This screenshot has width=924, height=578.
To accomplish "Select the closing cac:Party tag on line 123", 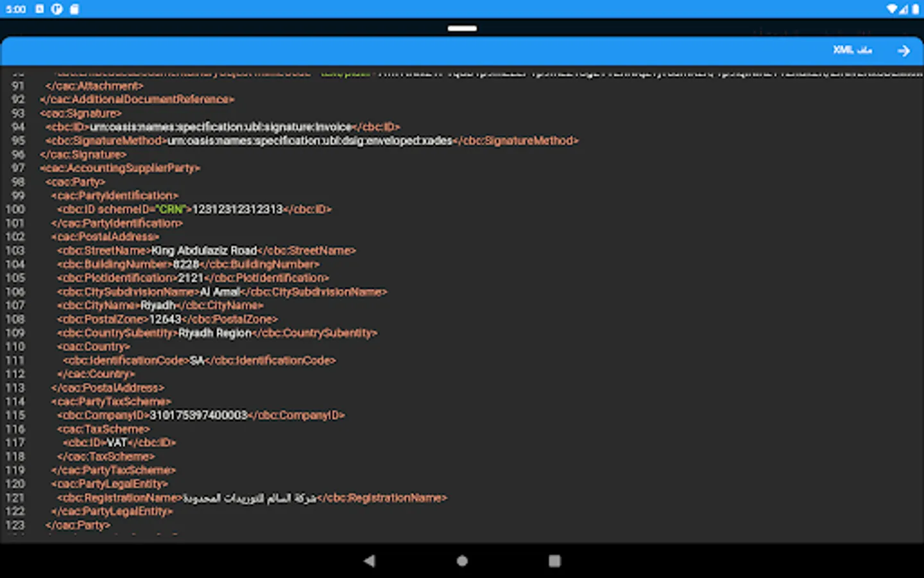I will (78, 526).
